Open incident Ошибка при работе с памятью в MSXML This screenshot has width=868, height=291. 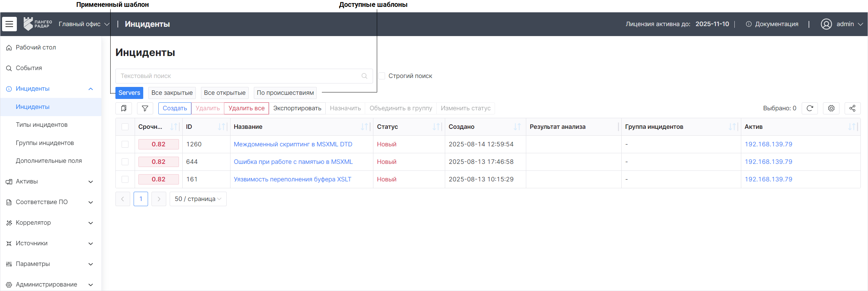293,162
